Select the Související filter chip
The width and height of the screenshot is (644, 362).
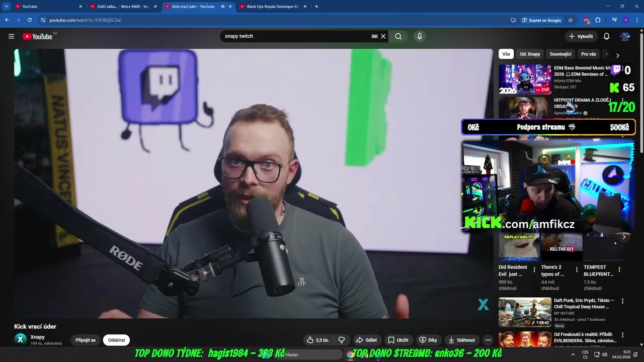(x=560, y=54)
